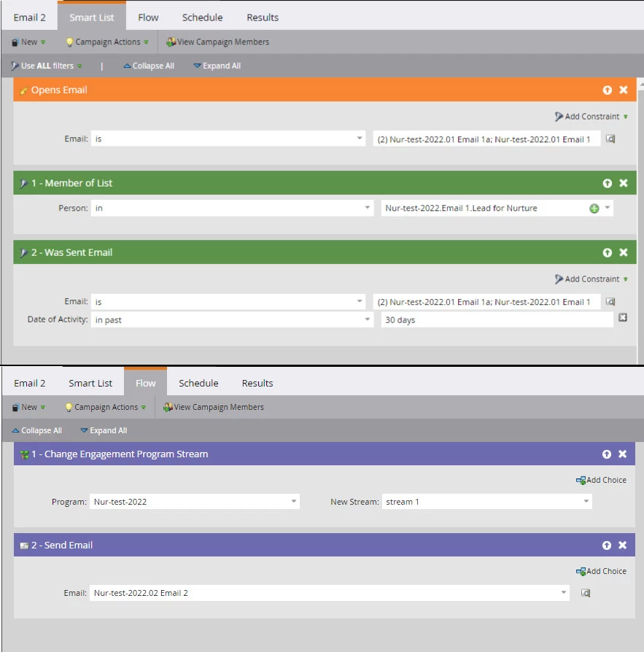Viewport: 644px width, 652px height.
Task: Delete the Send Email flow step
Action: 622,545
